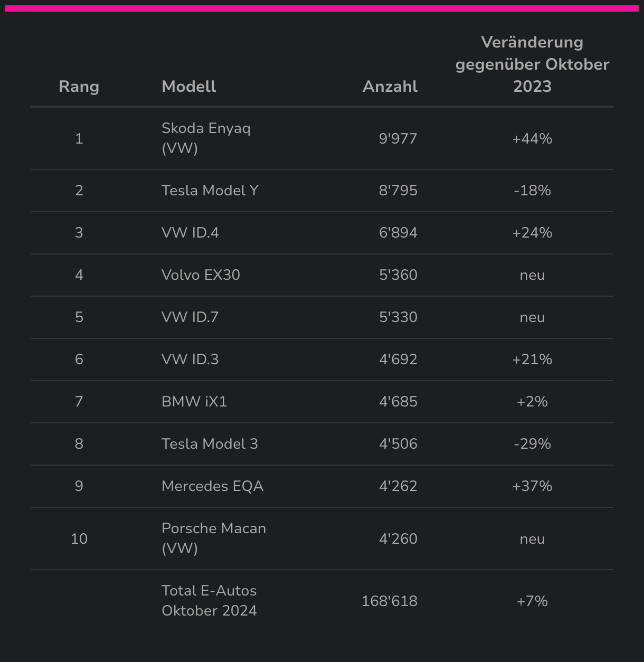Click the BMW iX1 model name
The image size is (644, 662).
[x=194, y=402]
